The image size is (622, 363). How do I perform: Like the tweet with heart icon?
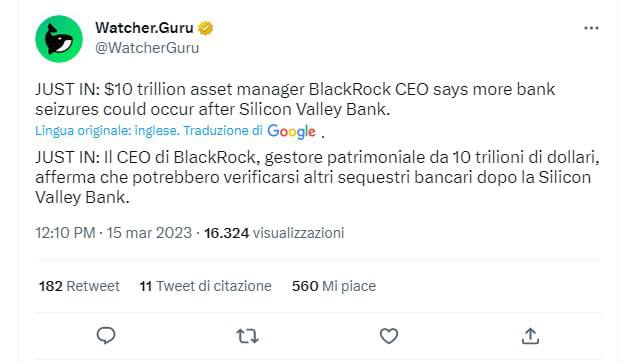point(389,336)
